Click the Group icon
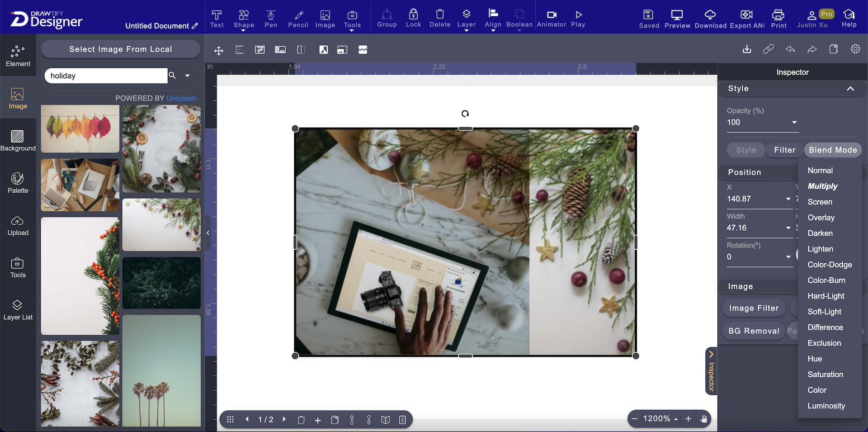 click(x=387, y=19)
